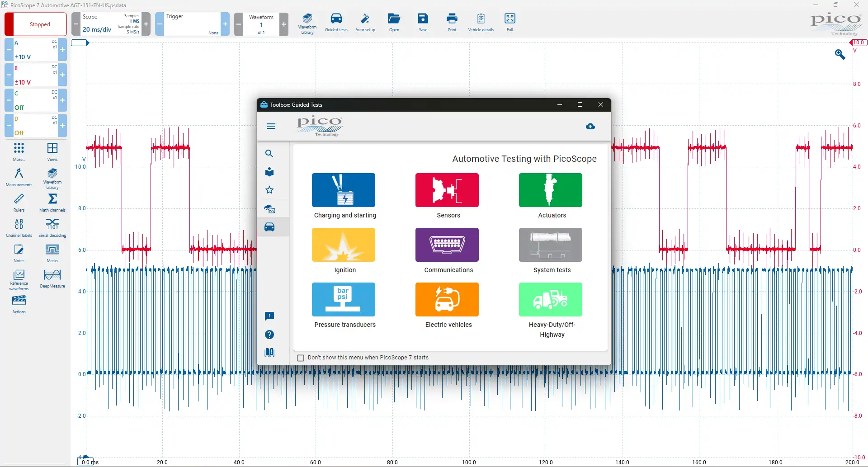The image size is (868, 467).
Task: Click the cloud upload icon in Guided Tests
Action: [x=590, y=126]
